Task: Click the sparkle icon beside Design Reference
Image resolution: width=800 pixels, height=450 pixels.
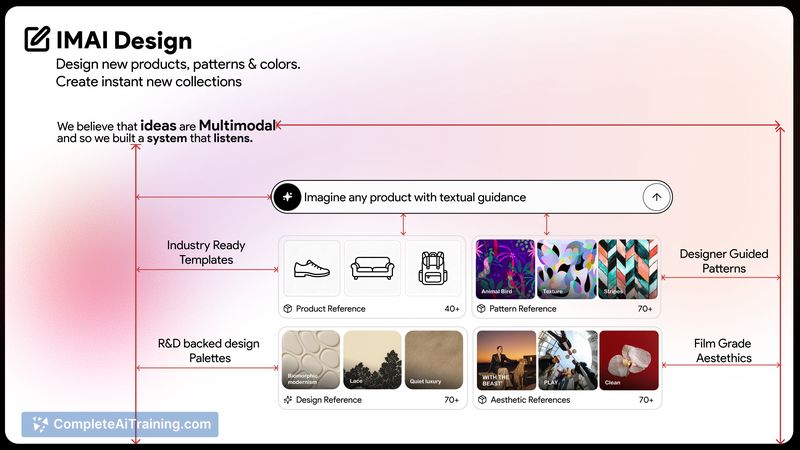Action: click(288, 400)
